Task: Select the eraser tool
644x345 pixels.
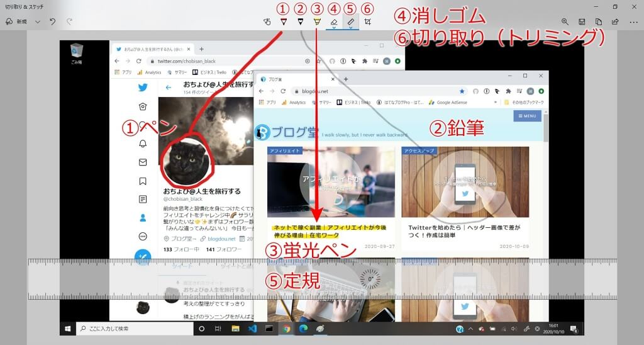Action: (334, 23)
